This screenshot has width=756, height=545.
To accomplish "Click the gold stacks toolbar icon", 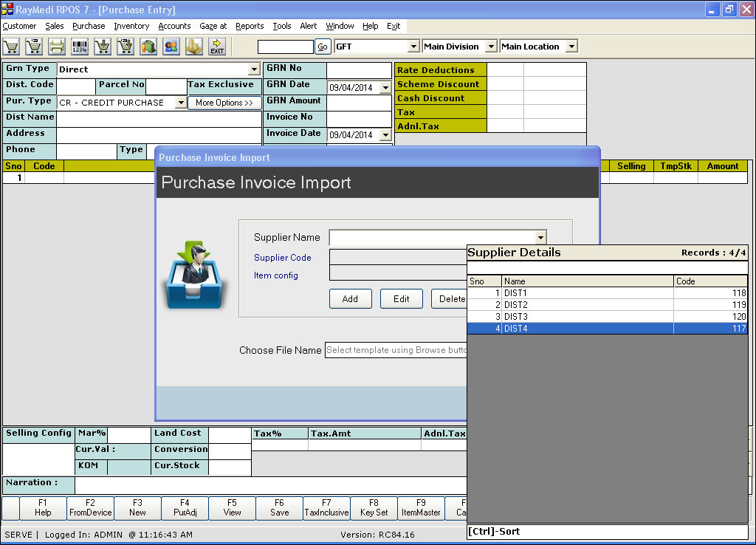I will pyautogui.click(x=194, y=47).
